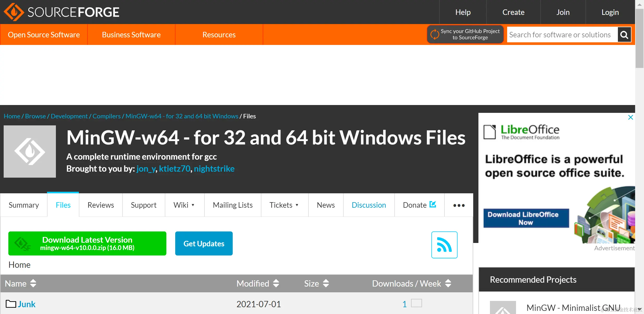Click the MinGW-w64 project logo thumbnail
Image resolution: width=644 pixels, height=314 pixels.
pos(30,152)
